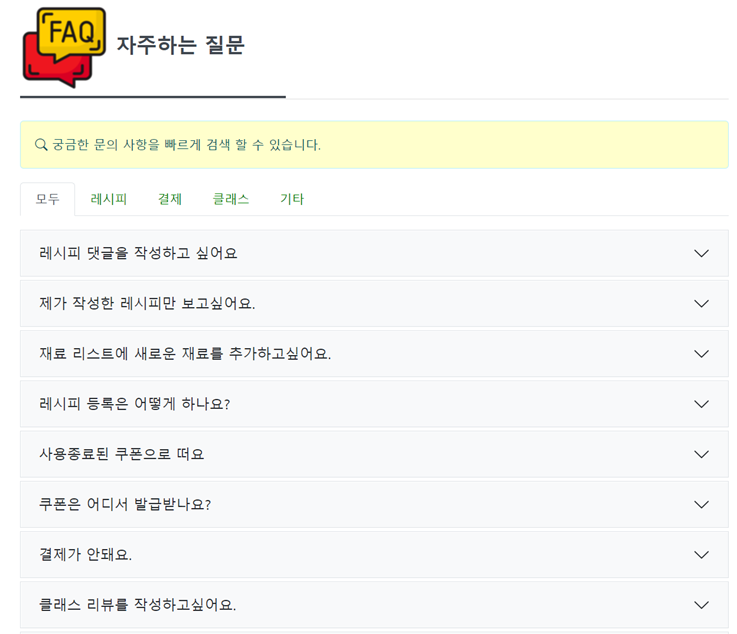Switch to the 레시피 tab
Screen dimensions: 737x634
tap(109, 199)
